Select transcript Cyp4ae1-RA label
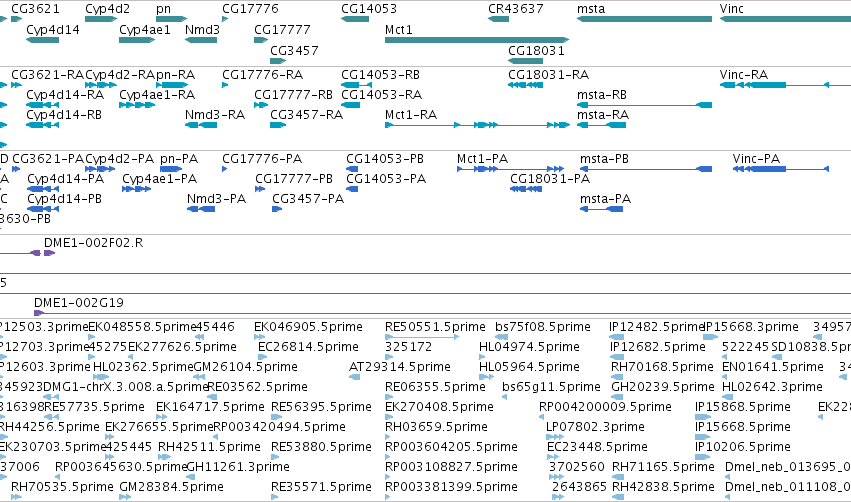851x502 pixels. (157, 95)
